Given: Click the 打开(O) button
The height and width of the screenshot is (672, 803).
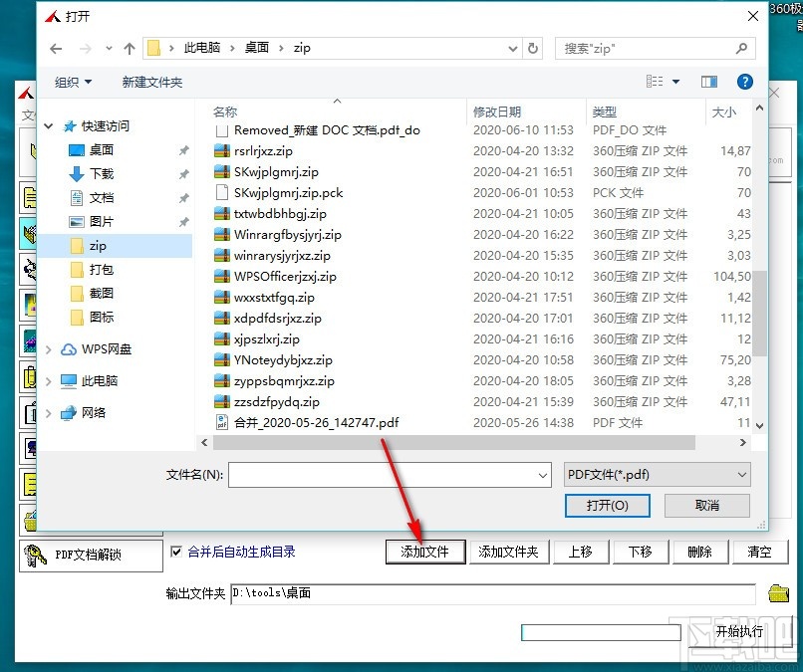Looking at the screenshot, I should tap(607, 506).
